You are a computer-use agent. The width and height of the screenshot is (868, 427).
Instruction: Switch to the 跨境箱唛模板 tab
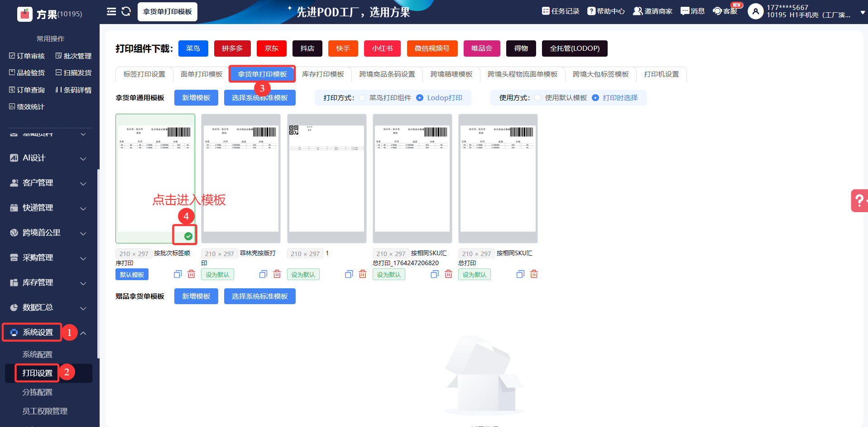(x=451, y=74)
